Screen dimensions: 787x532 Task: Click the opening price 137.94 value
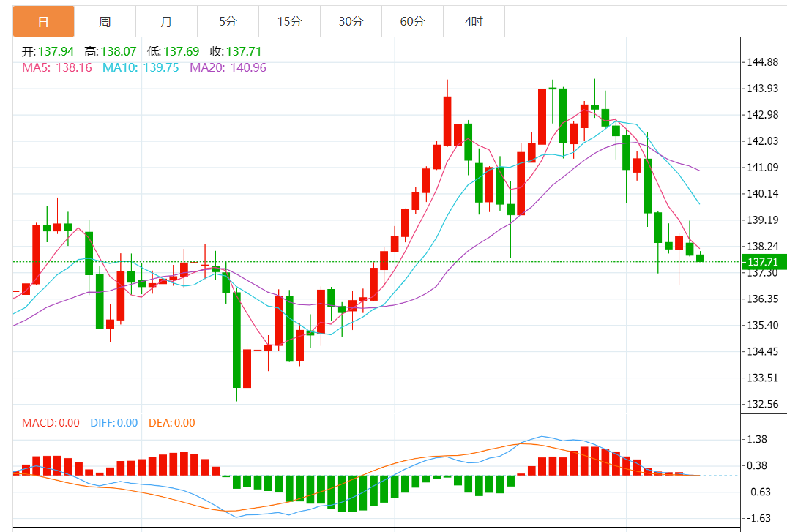56,51
